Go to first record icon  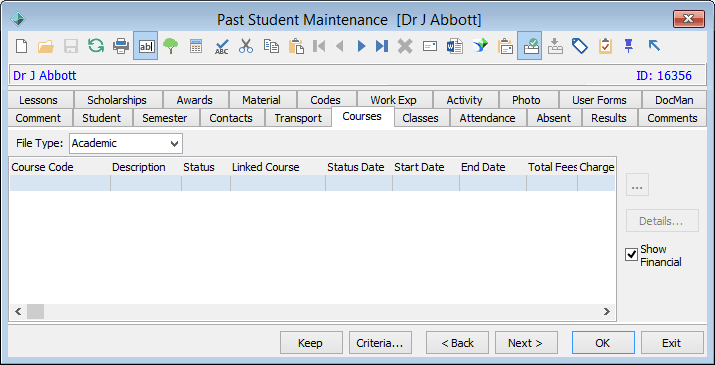coord(319,46)
